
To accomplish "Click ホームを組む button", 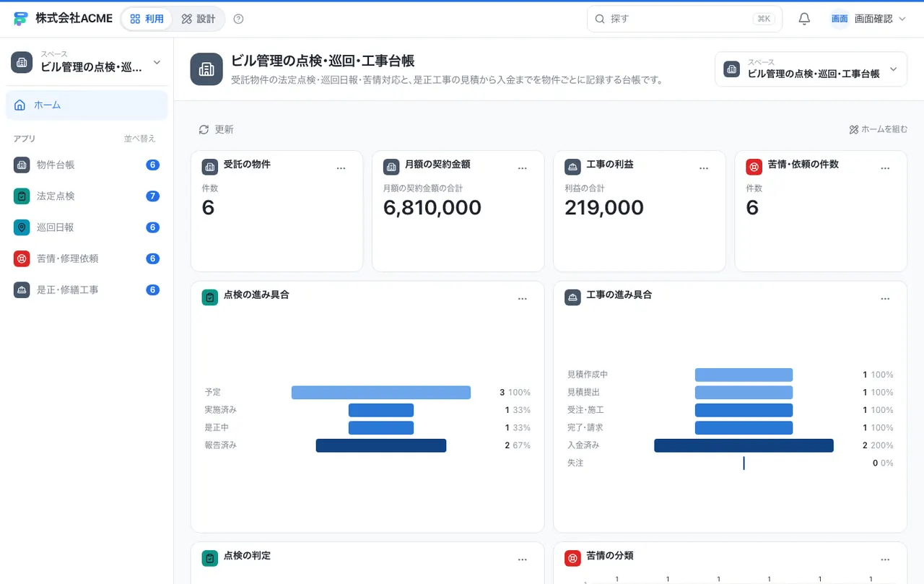I will [x=878, y=129].
